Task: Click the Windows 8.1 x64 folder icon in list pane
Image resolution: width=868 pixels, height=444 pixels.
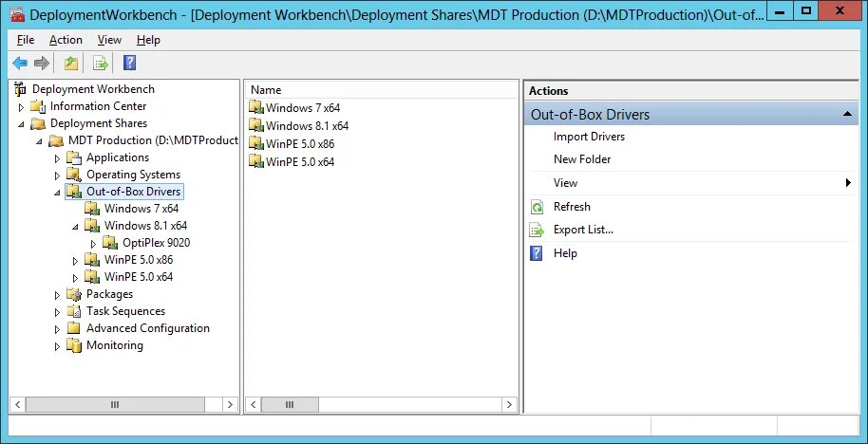Action: (255, 125)
